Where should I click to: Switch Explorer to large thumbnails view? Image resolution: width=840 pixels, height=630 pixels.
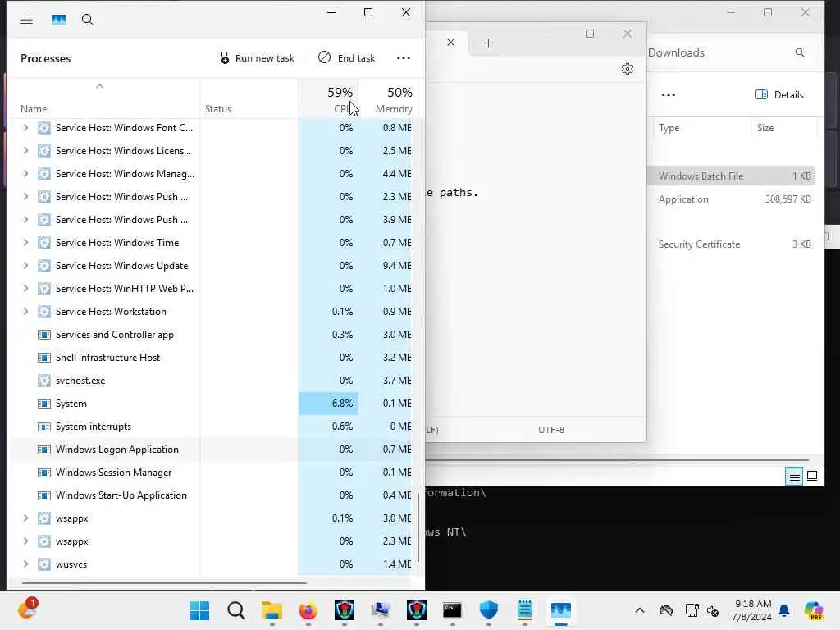tap(812, 476)
